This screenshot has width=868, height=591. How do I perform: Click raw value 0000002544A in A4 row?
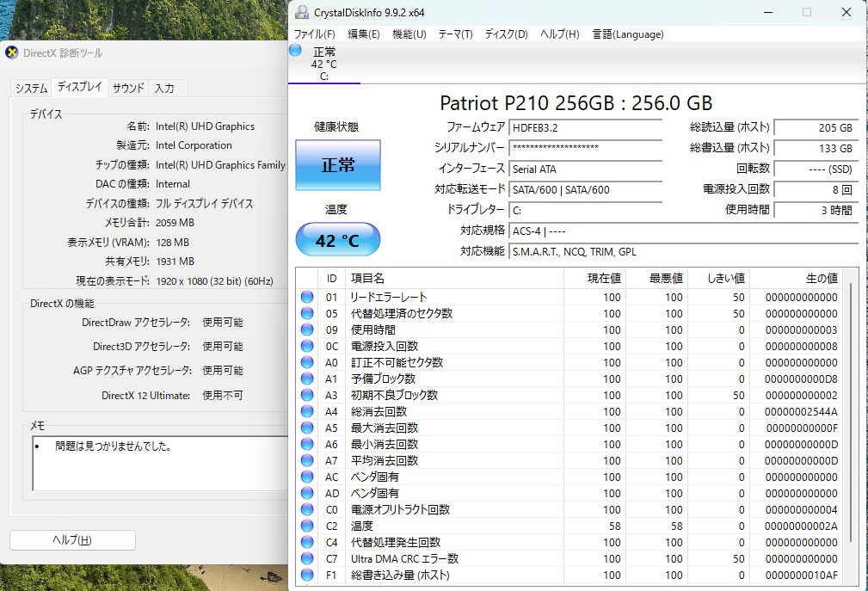click(800, 412)
